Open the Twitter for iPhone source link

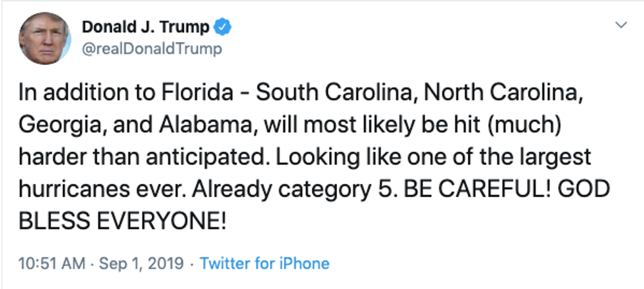pyautogui.click(x=264, y=263)
